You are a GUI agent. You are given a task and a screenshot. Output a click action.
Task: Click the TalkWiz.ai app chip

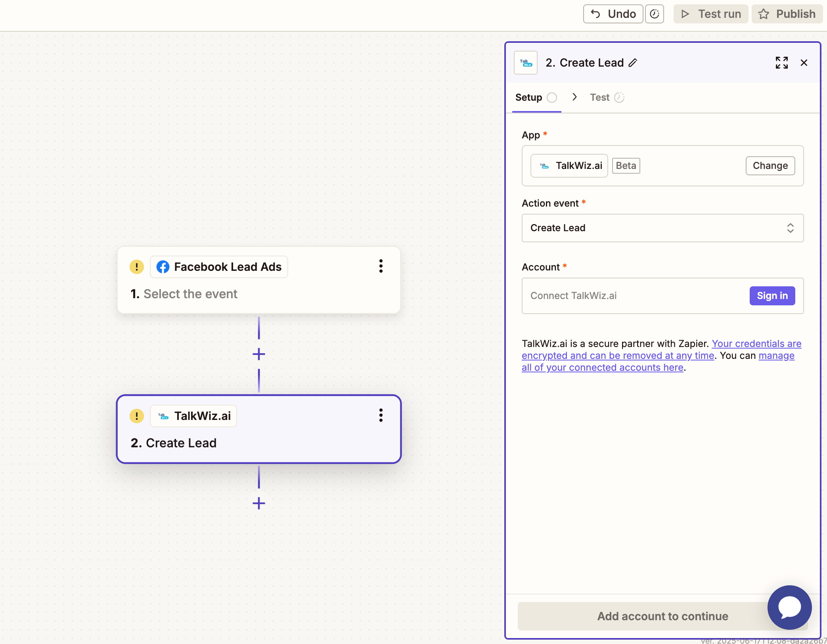click(x=569, y=166)
